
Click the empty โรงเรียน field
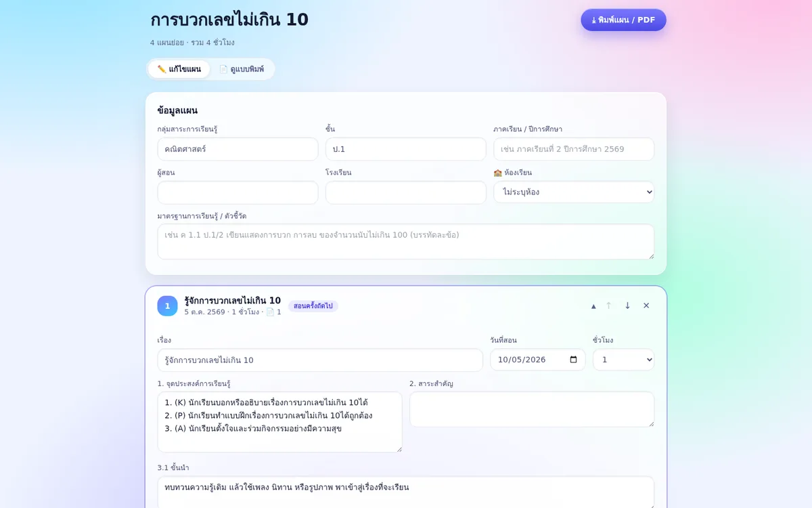pos(405,192)
